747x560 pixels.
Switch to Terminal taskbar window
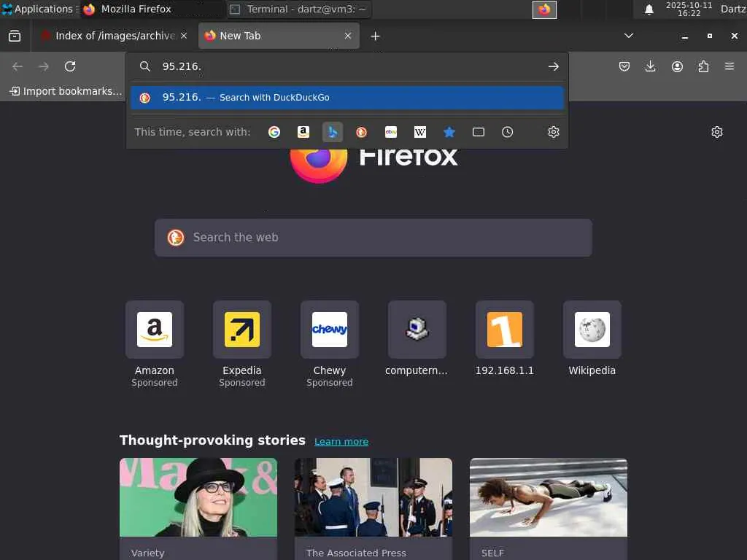[299, 9]
